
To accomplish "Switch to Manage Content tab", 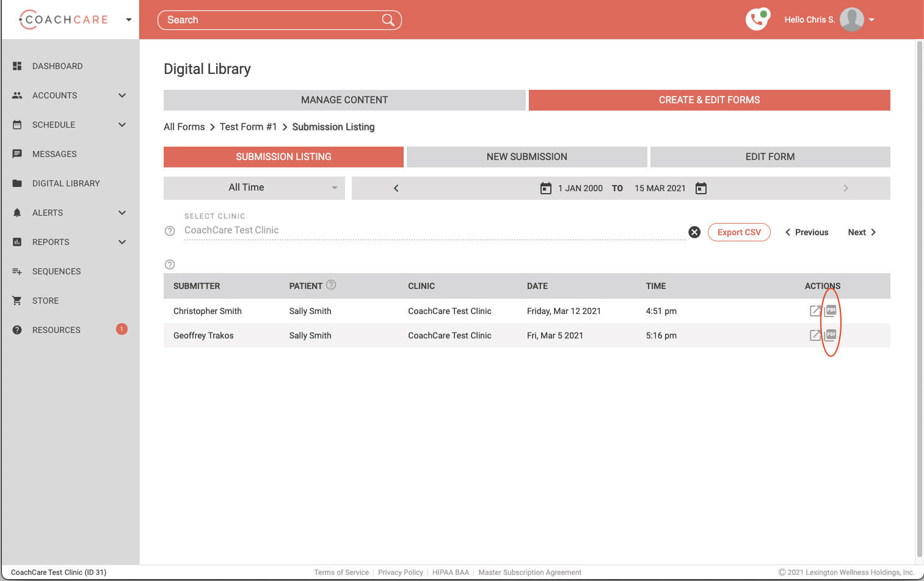I will point(344,100).
